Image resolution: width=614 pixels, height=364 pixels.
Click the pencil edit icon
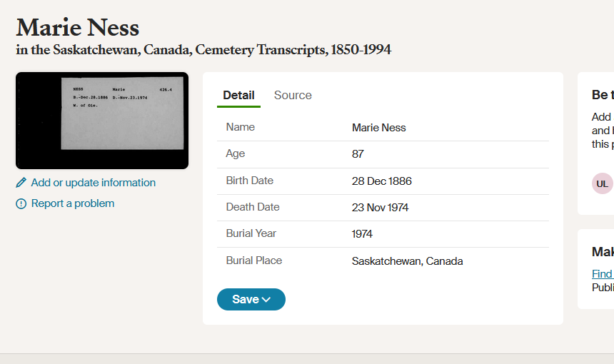(21, 183)
